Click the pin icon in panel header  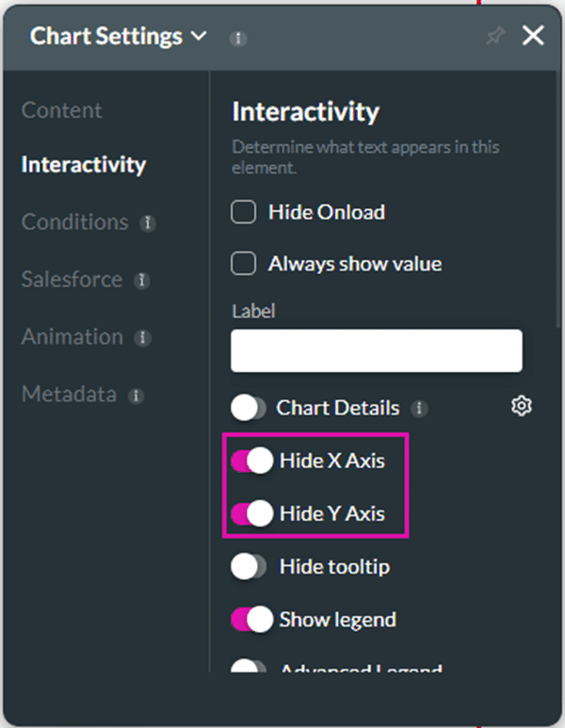[494, 37]
